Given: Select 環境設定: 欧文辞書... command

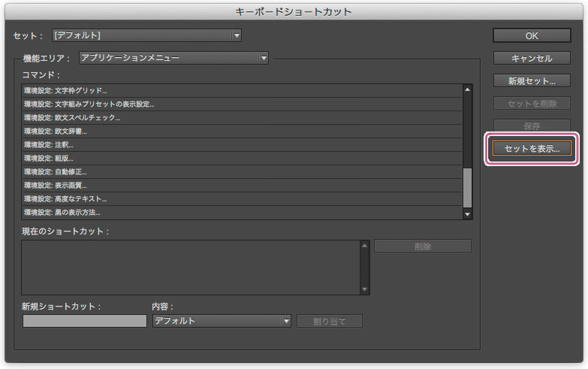Looking at the screenshot, I should pyautogui.click(x=243, y=132).
